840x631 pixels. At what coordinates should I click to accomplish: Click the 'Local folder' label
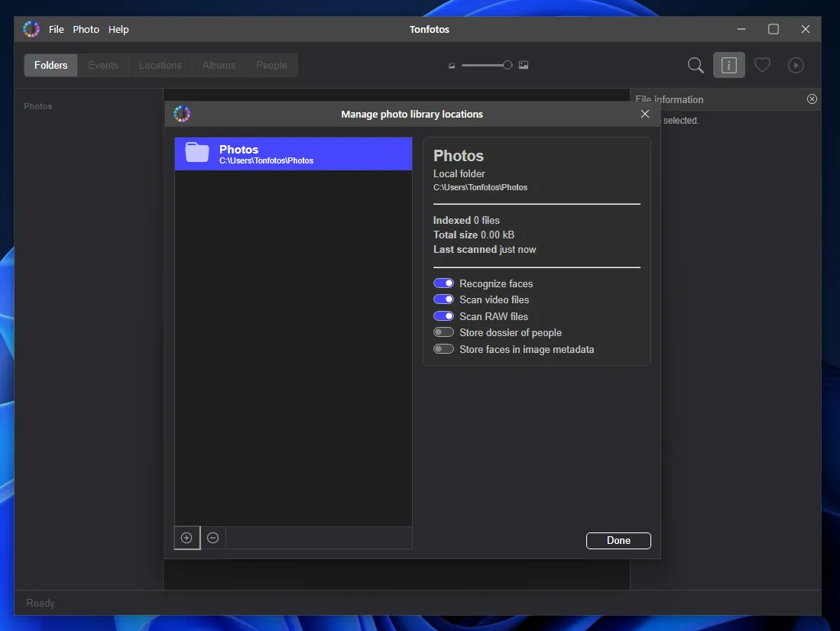tap(459, 173)
